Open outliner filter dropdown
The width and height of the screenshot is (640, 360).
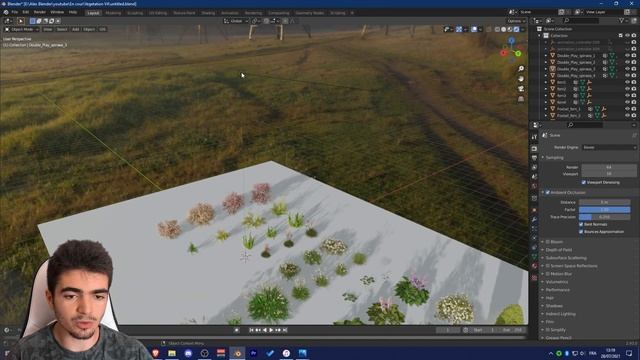point(623,20)
